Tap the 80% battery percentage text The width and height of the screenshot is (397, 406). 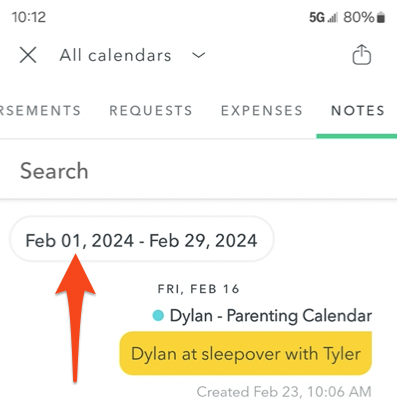click(x=359, y=17)
